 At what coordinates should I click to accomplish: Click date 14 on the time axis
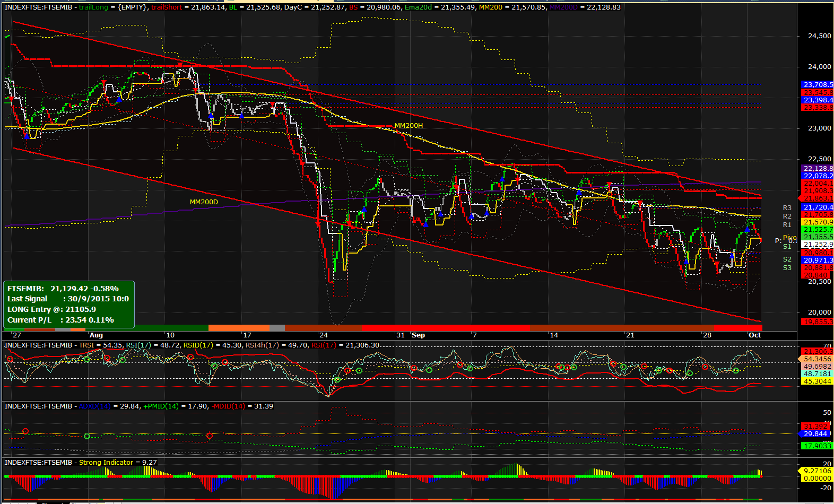click(554, 335)
